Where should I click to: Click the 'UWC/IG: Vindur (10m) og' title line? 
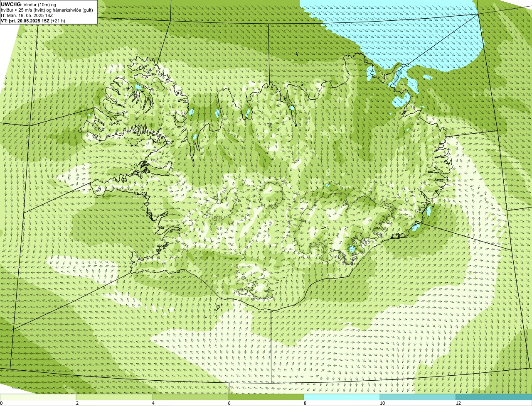(x=28, y=4)
